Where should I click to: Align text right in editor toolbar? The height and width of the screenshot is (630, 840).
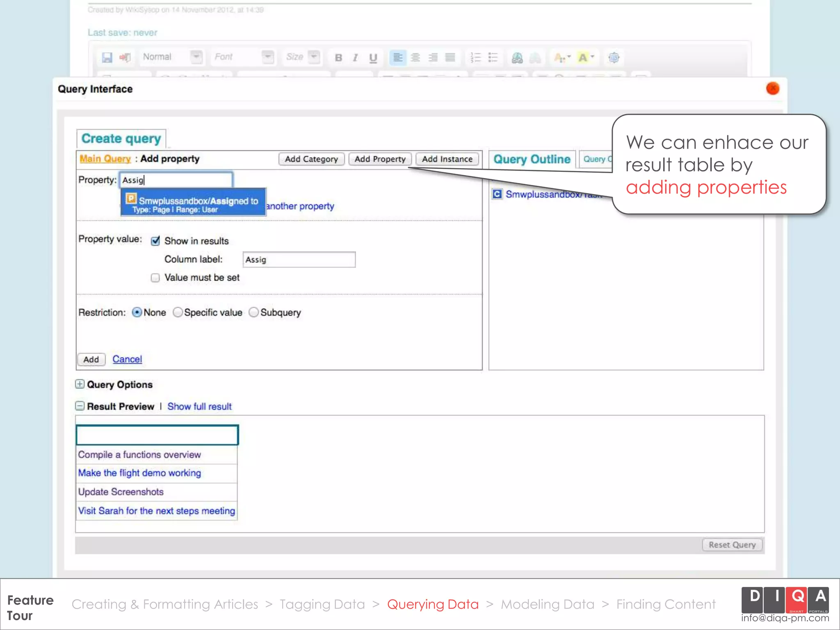coord(433,57)
